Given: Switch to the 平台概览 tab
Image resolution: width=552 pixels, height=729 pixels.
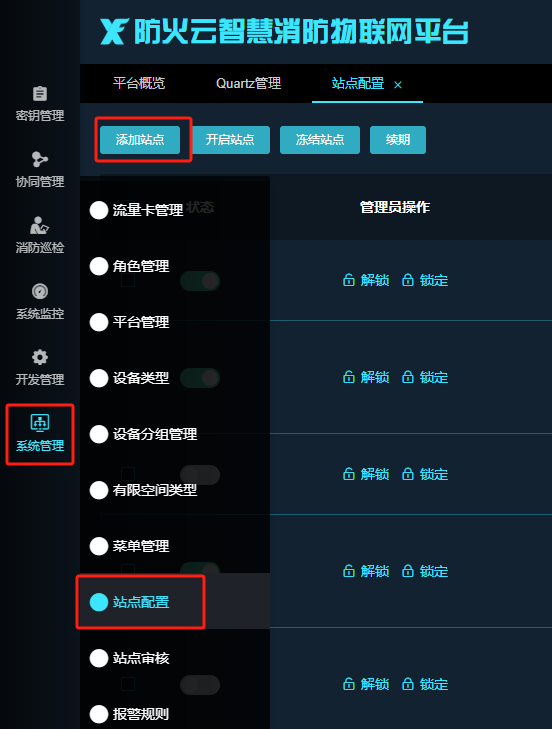Looking at the screenshot, I should pos(139,84).
